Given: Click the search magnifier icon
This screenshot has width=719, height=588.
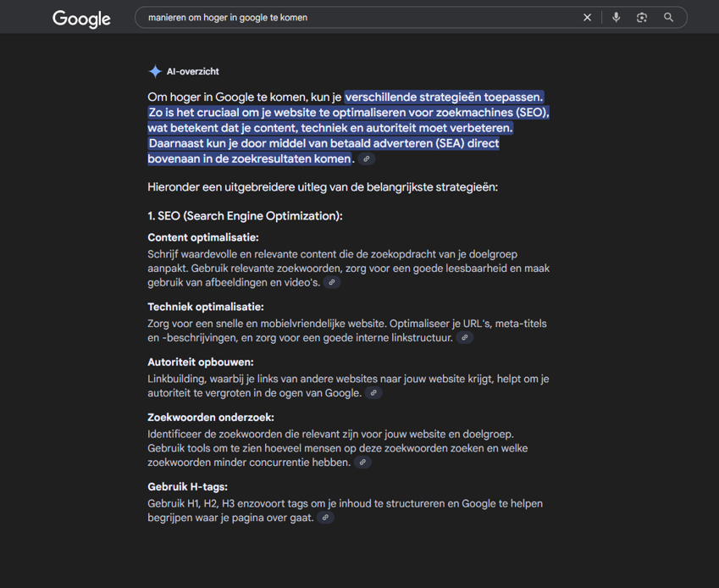Looking at the screenshot, I should [x=668, y=17].
